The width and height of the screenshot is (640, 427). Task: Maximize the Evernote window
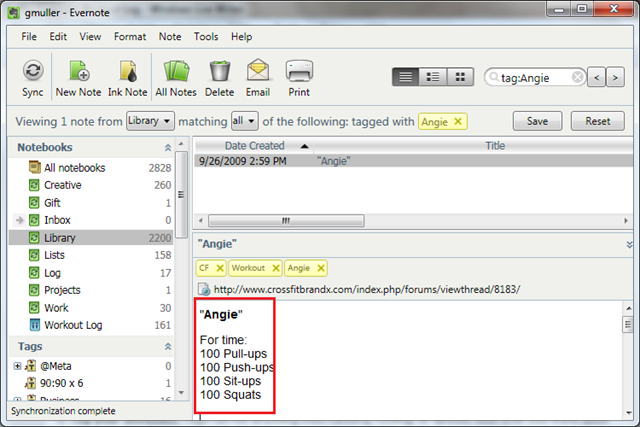click(582, 9)
